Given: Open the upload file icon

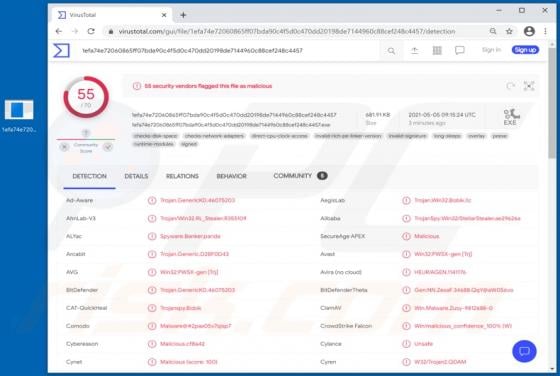Looking at the screenshot, I should (x=414, y=51).
